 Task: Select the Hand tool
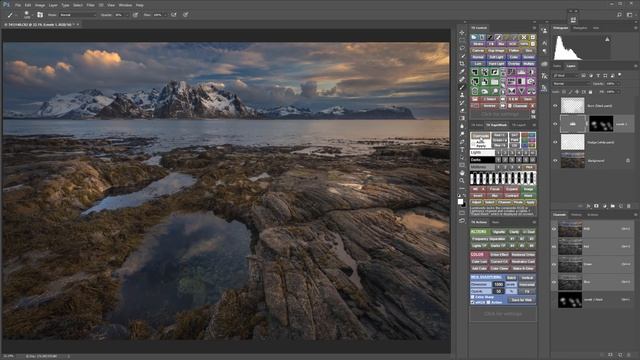462,173
